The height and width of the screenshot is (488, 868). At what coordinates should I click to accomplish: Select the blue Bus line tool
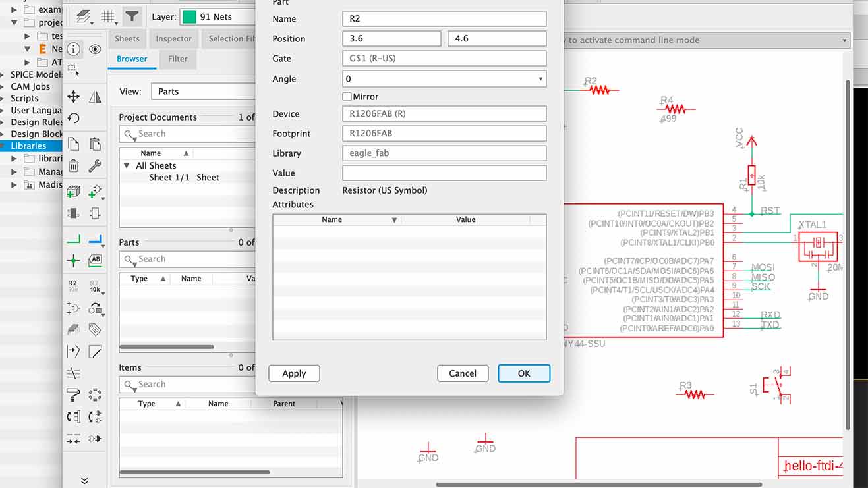(96, 240)
